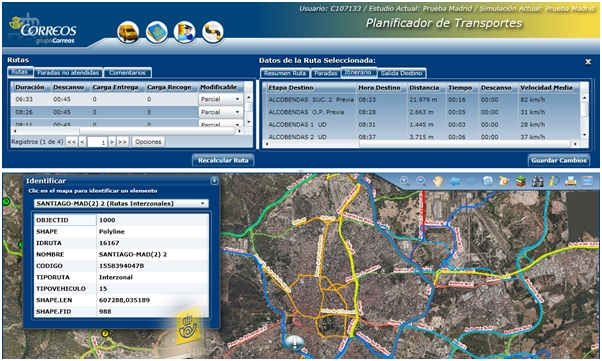
Task: Close the Identificar panel
Action: coord(214,180)
